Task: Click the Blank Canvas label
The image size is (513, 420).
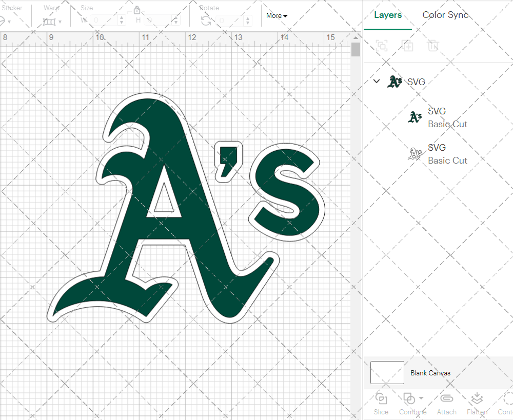Action: pos(430,373)
